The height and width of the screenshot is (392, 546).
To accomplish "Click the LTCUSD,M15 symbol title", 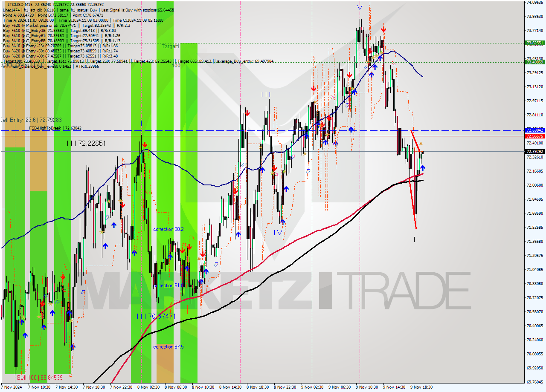I will click(20, 4).
